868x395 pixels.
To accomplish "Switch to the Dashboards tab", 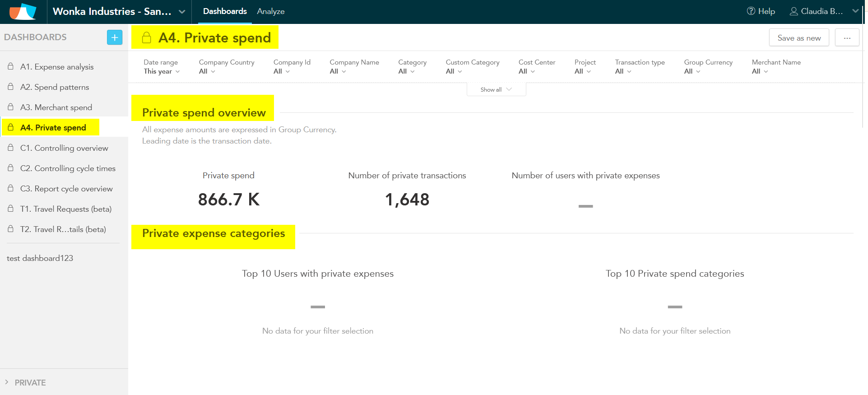I will coord(225,12).
